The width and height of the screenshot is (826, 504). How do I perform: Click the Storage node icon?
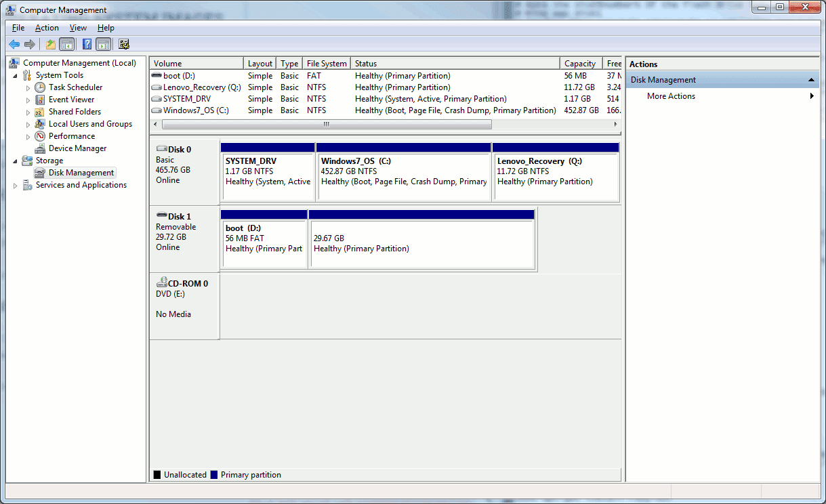28,161
